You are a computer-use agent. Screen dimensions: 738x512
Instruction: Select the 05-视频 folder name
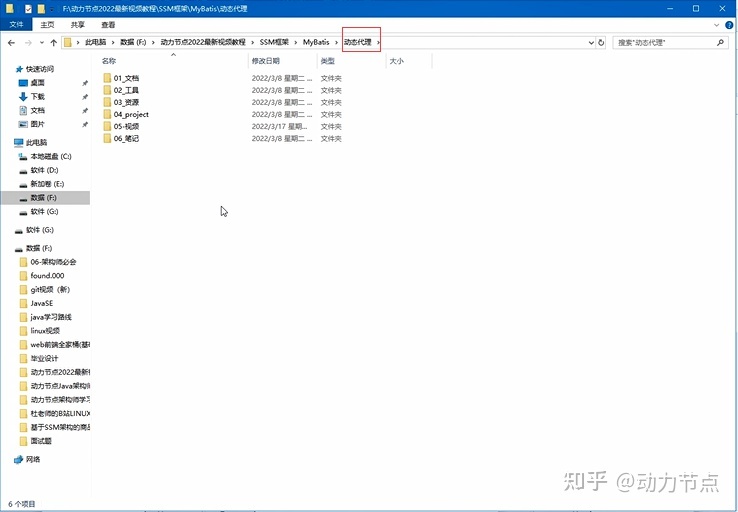point(126,127)
